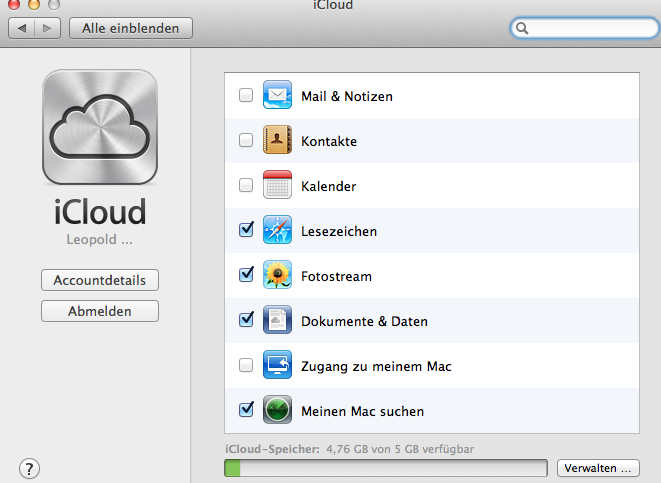Go forward with the right arrow button

[47, 28]
